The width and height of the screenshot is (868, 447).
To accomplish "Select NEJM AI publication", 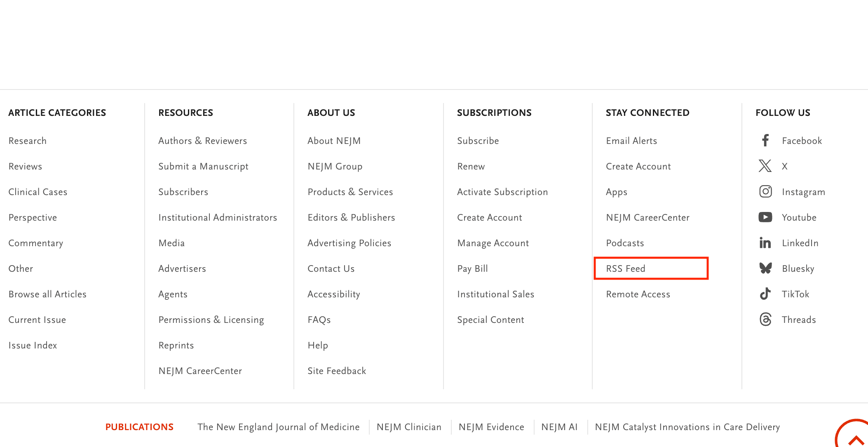I will [559, 427].
